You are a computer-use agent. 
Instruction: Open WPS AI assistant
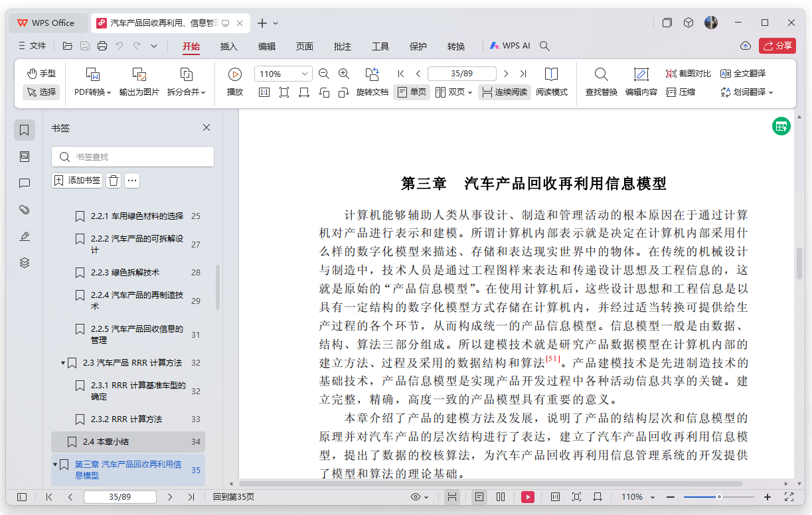509,46
